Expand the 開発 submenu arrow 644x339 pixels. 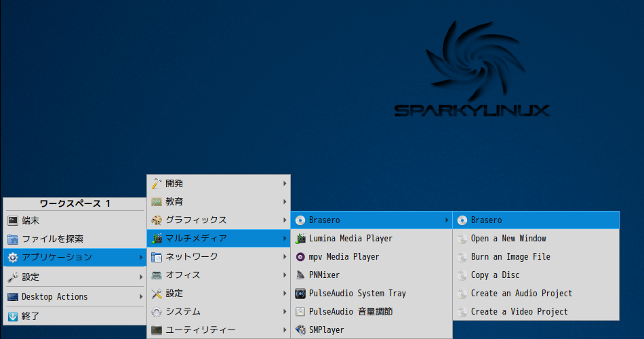(285, 184)
